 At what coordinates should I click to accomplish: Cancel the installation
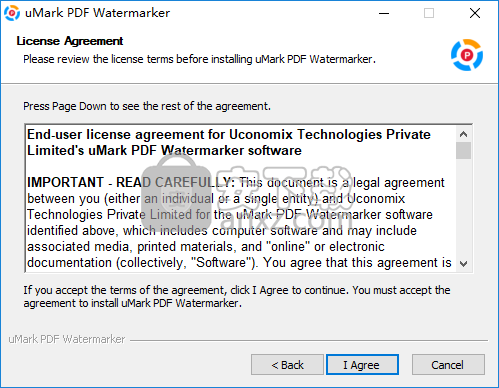point(448,365)
